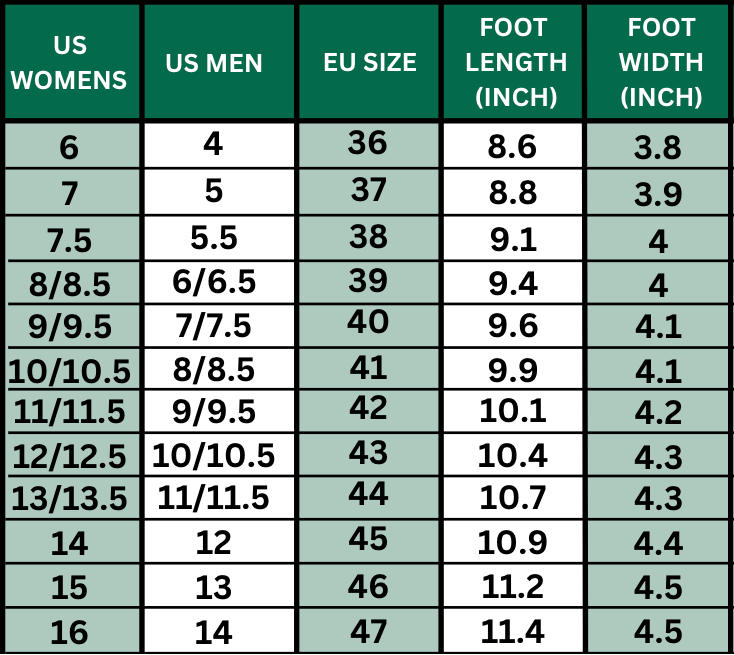Select US womens size 7.5 cell
The height and width of the screenshot is (655, 734).
69,241
